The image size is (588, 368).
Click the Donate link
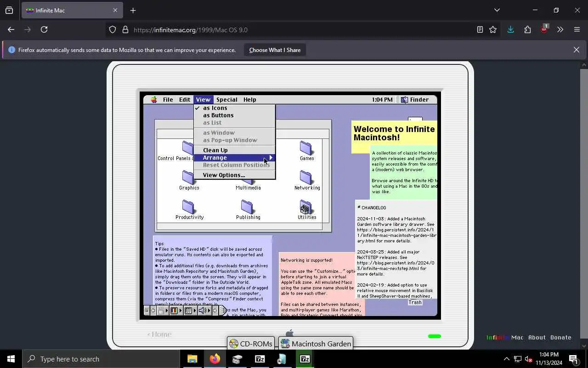click(x=561, y=337)
